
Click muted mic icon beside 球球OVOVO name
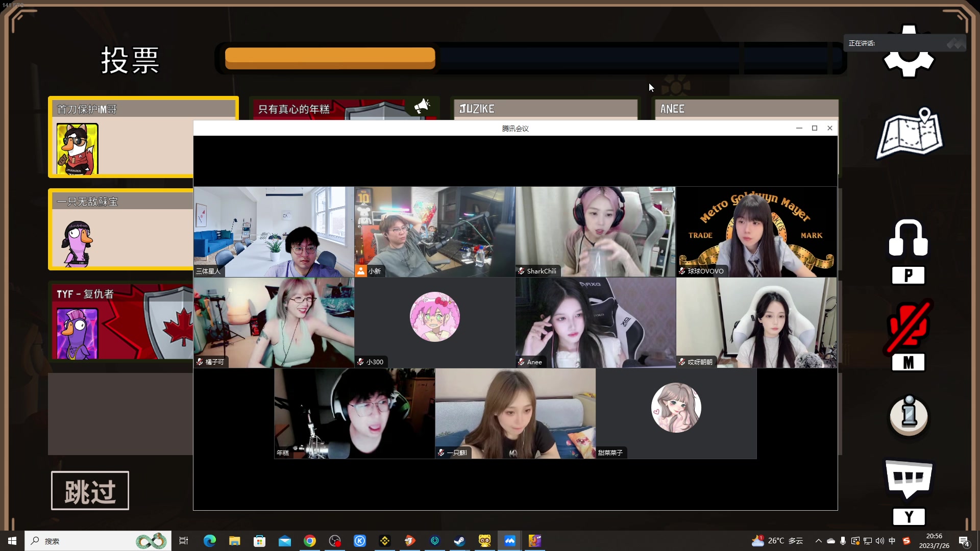point(682,271)
